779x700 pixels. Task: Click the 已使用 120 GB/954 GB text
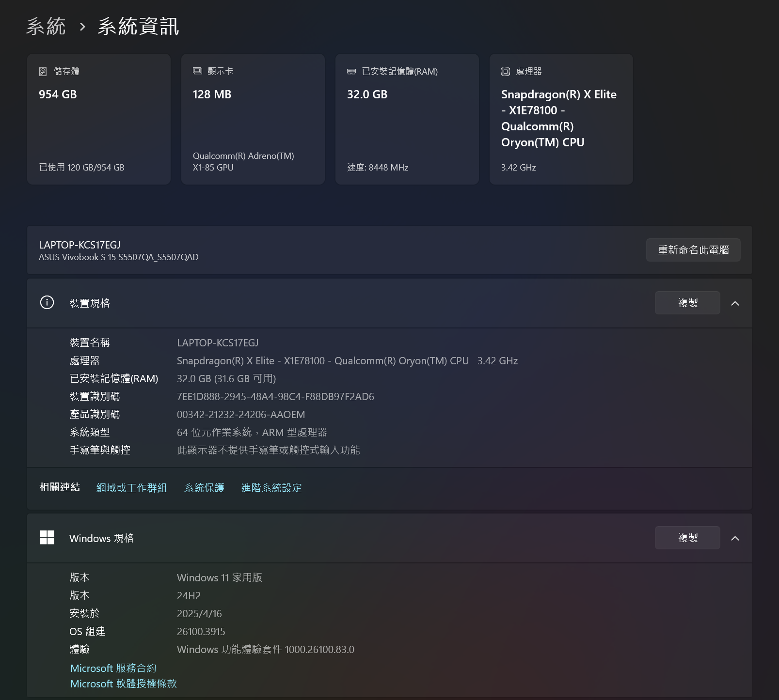[81, 167]
